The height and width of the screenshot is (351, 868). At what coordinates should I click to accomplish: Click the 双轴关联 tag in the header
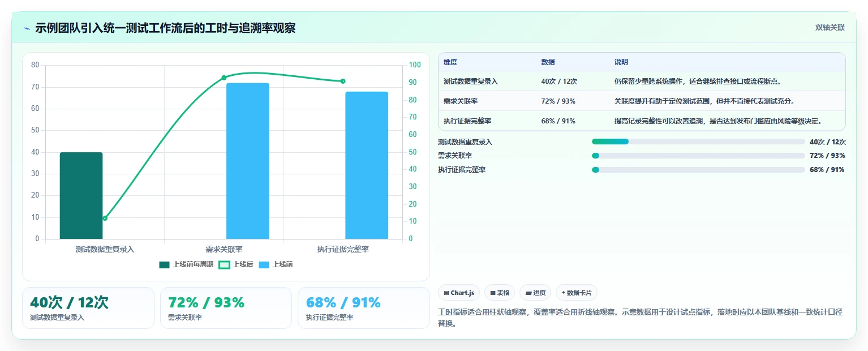coord(830,28)
